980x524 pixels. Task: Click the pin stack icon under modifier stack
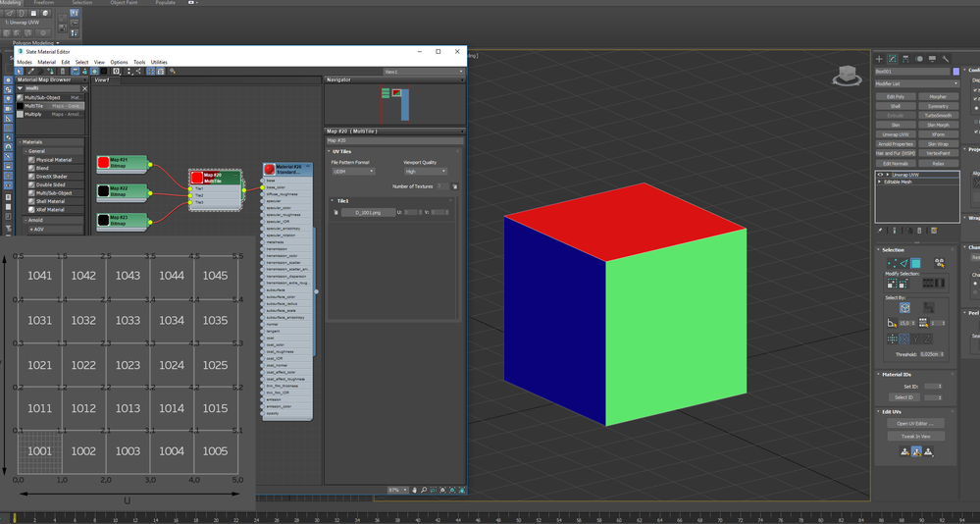[880, 231]
